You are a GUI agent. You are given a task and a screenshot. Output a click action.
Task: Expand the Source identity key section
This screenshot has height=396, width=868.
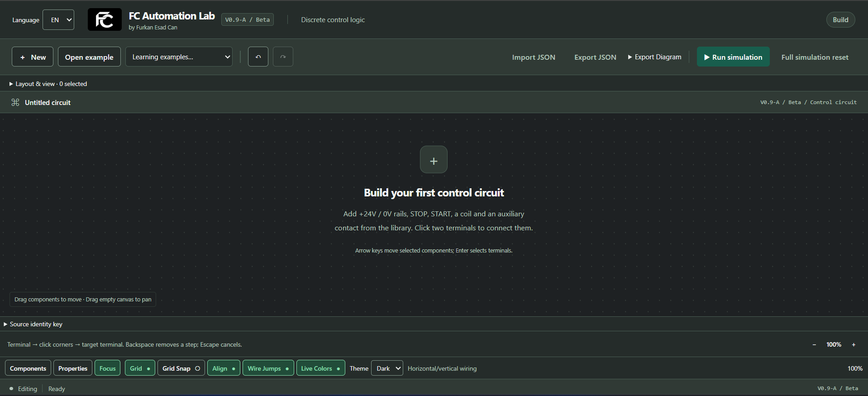click(33, 324)
